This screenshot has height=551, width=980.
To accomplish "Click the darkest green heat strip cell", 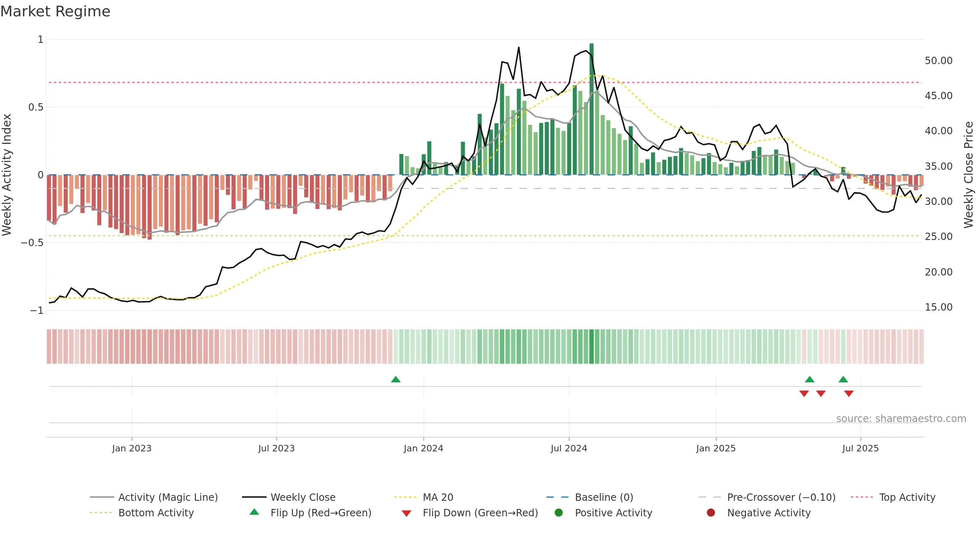I will tap(591, 347).
